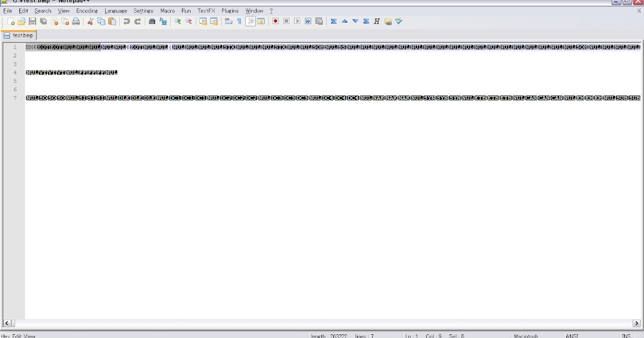Open Find with the binoculars icon

(152, 21)
